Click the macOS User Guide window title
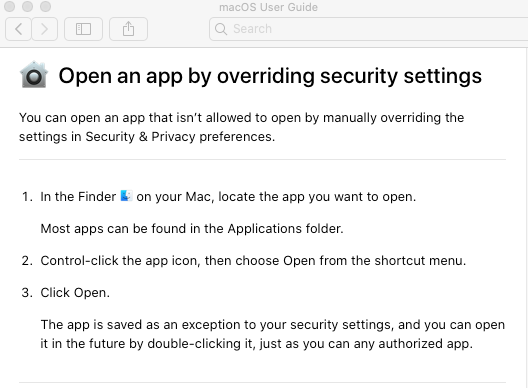 268,7
